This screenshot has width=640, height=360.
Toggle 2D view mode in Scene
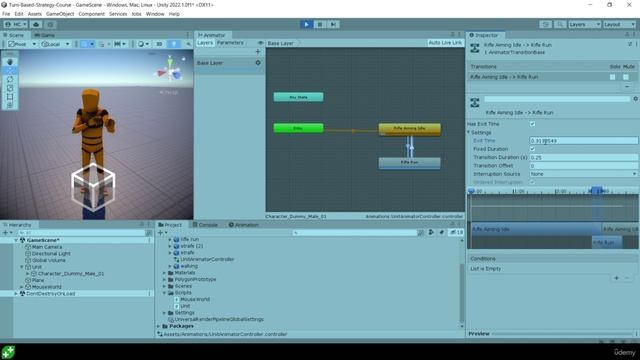(160, 44)
